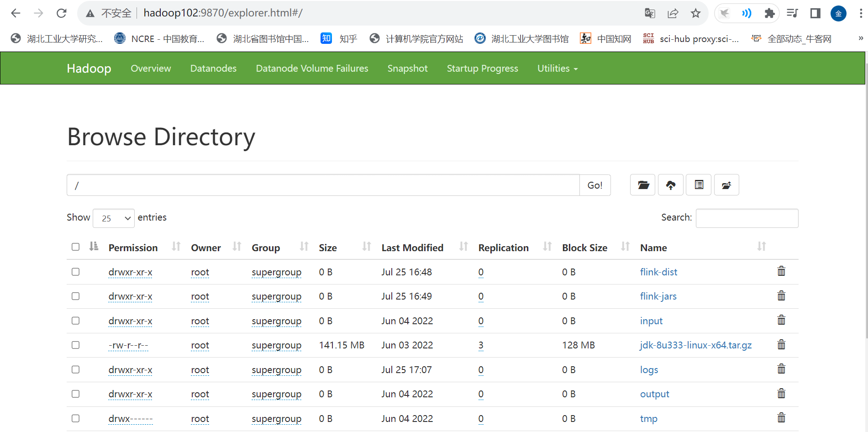Delete flink-dist with its trash icon
The width and height of the screenshot is (868, 432).
point(781,271)
